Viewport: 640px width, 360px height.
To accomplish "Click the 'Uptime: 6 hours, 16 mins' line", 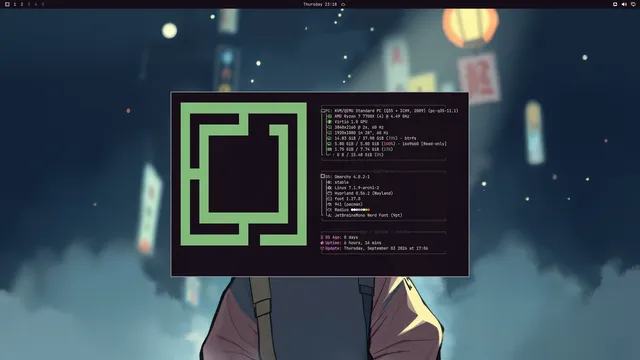I will pos(351,243).
